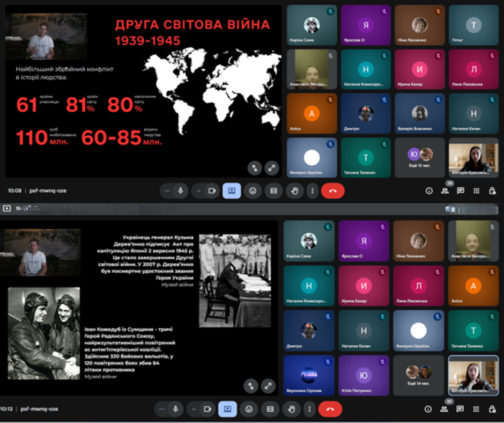Stop presenting screen in the 10:08 meeting
This screenshot has width=504, height=423.
pyautogui.click(x=232, y=191)
